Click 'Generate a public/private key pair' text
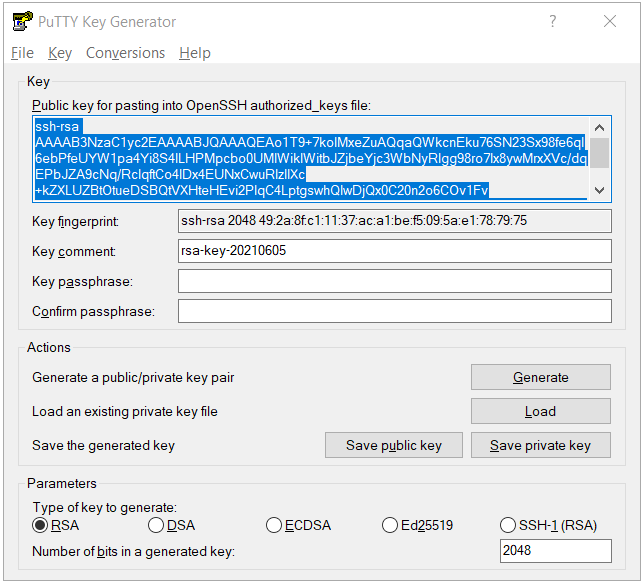Viewport: 643px width, 583px height. tap(133, 377)
